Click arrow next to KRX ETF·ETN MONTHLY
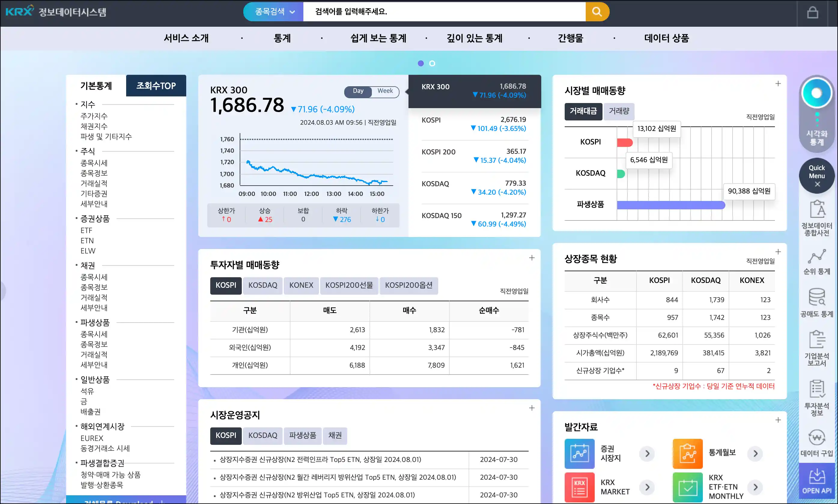 click(x=755, y=487)
